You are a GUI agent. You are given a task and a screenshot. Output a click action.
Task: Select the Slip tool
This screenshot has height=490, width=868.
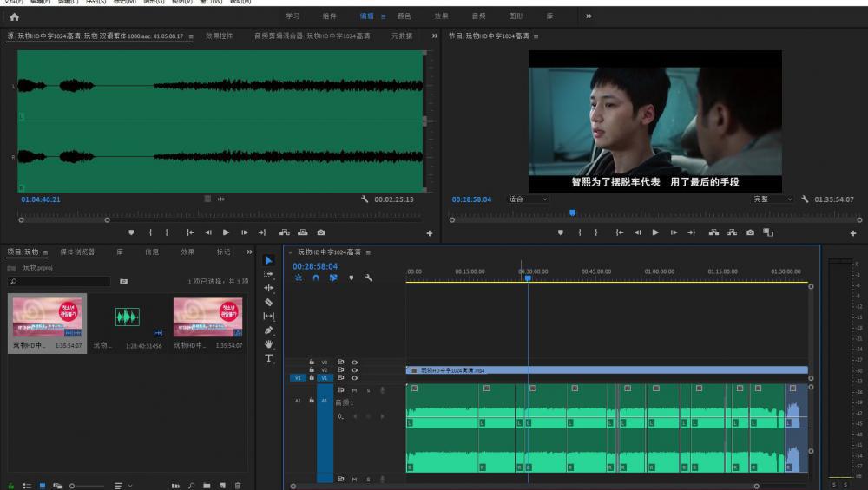tap(268, 317)
